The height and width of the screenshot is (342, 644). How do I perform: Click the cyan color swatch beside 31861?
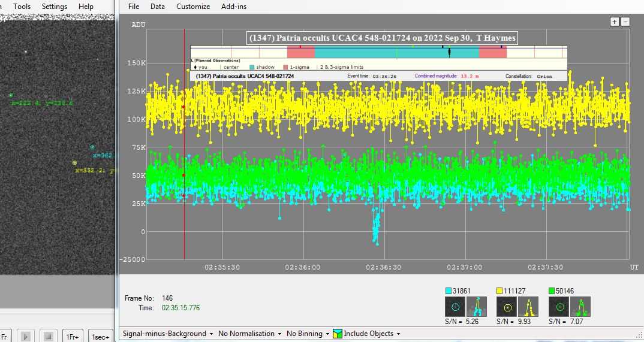coord(449,291)
